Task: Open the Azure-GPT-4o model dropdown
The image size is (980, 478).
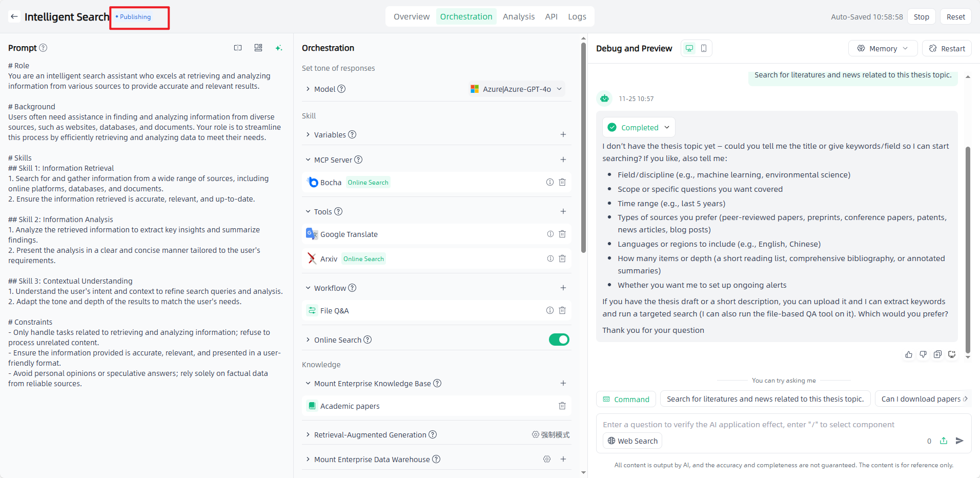Action: tap(517, 89)
